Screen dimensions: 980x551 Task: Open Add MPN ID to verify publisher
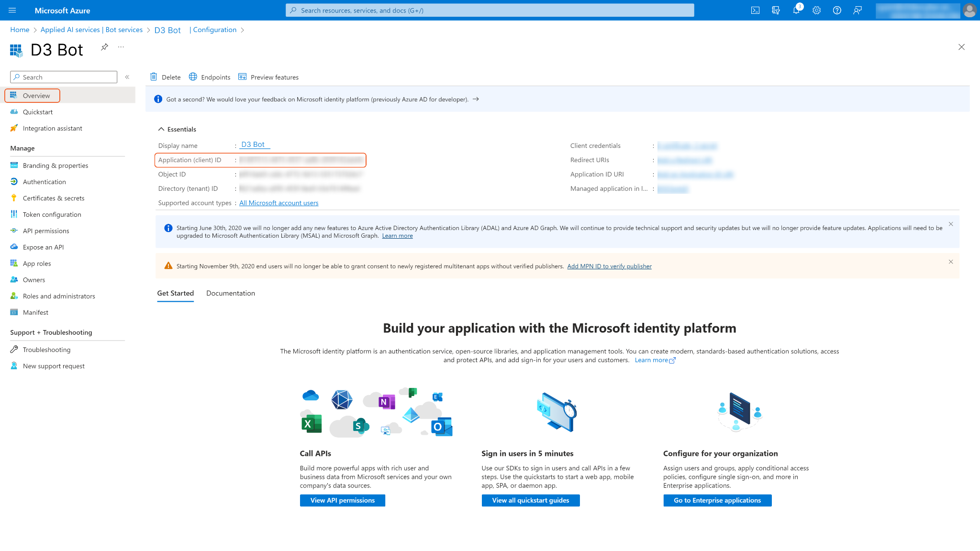(609, 266)
